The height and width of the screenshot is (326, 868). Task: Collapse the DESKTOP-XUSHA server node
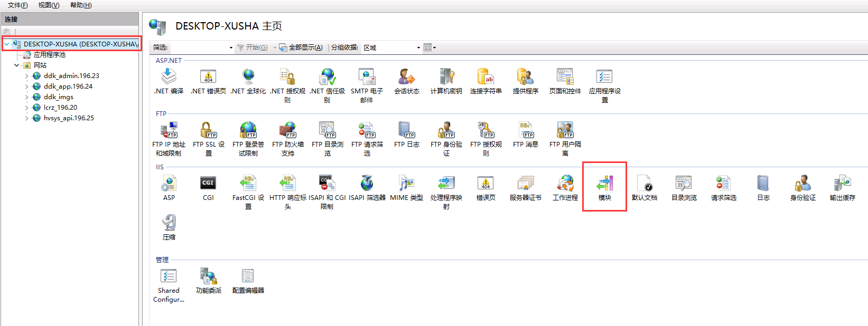point(6,44)
